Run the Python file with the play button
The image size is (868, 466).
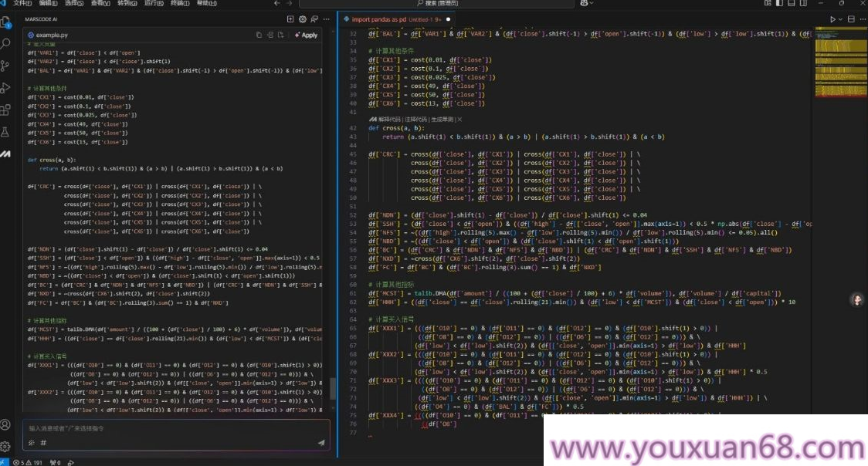click(x=833, y=19)
